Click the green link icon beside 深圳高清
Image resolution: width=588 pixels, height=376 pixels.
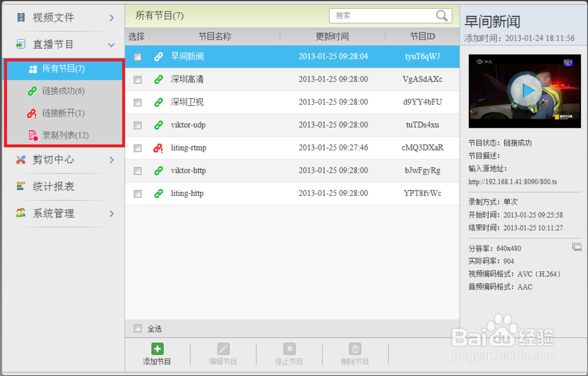[158, 79]
